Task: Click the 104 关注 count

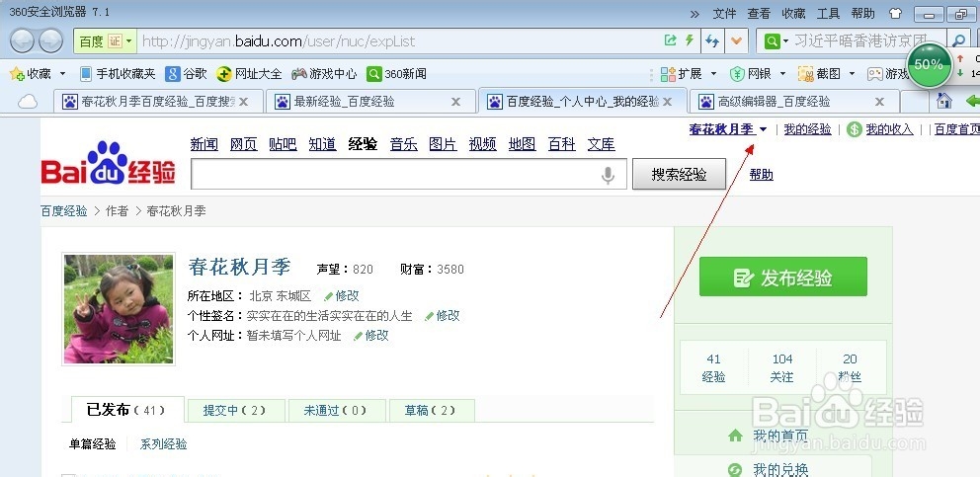Action: 781,367
